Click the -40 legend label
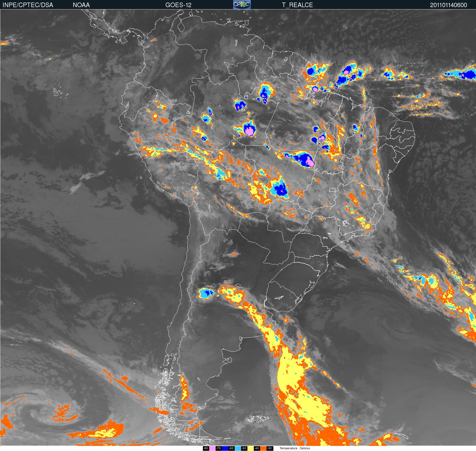Image resolution: width=476 pixels, height=451 pixels. 257,448
